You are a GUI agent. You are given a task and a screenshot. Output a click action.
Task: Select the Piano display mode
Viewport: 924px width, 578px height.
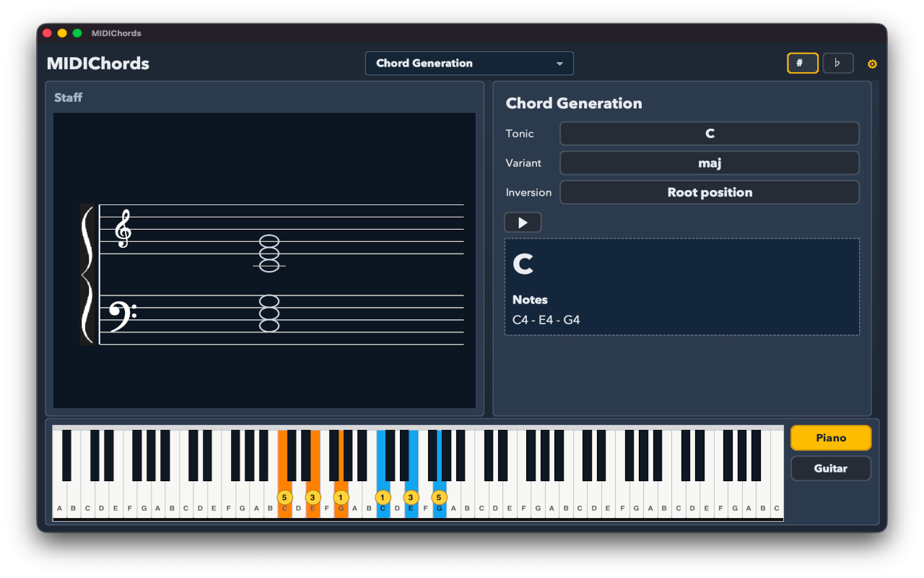(830, 437)
